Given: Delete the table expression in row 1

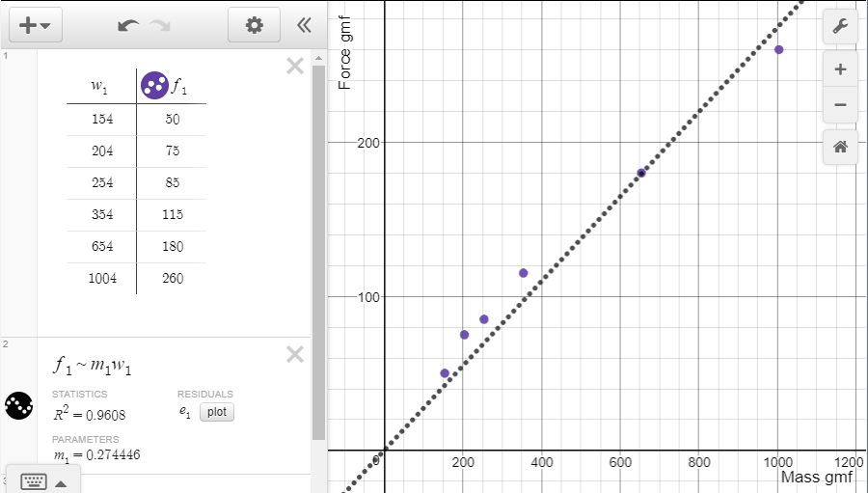Looking at the screenshot, I should [295, 66].
